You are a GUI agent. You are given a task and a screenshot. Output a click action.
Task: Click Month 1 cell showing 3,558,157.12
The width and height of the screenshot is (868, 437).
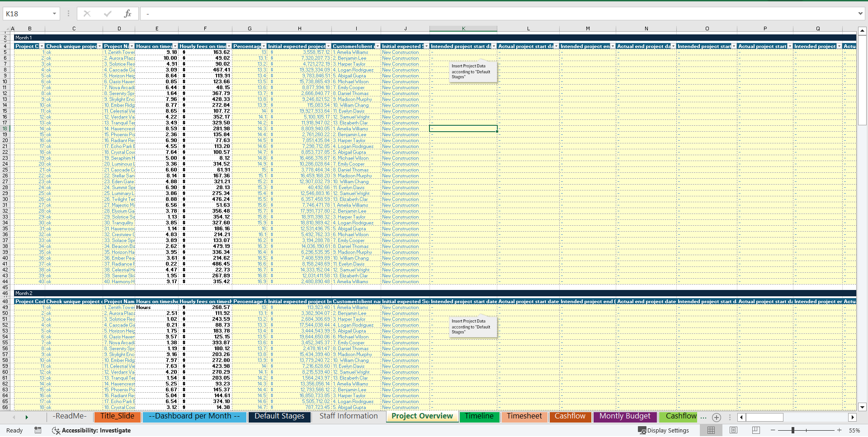point(299,52)
